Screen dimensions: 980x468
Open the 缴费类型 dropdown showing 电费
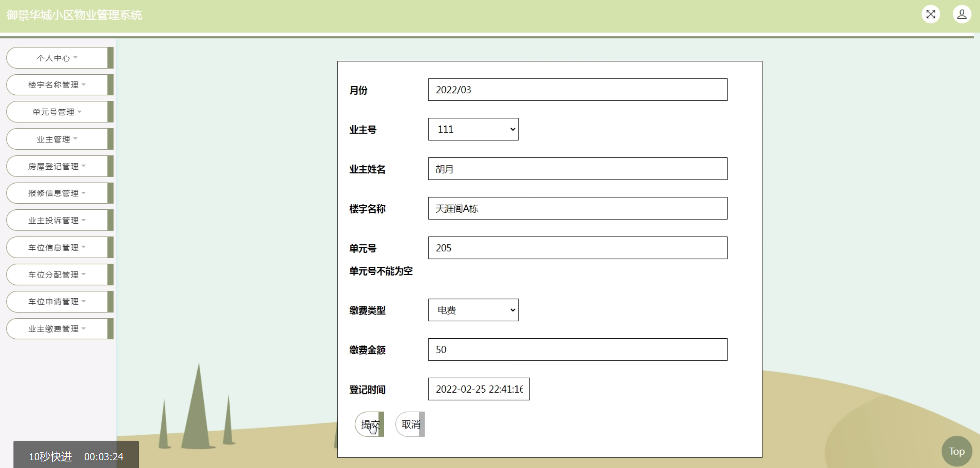473,310
